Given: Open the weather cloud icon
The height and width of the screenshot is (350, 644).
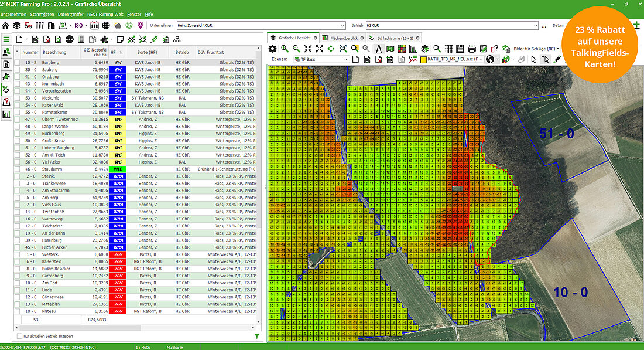Looking at the screenshot, I should (x=118, y=25).
